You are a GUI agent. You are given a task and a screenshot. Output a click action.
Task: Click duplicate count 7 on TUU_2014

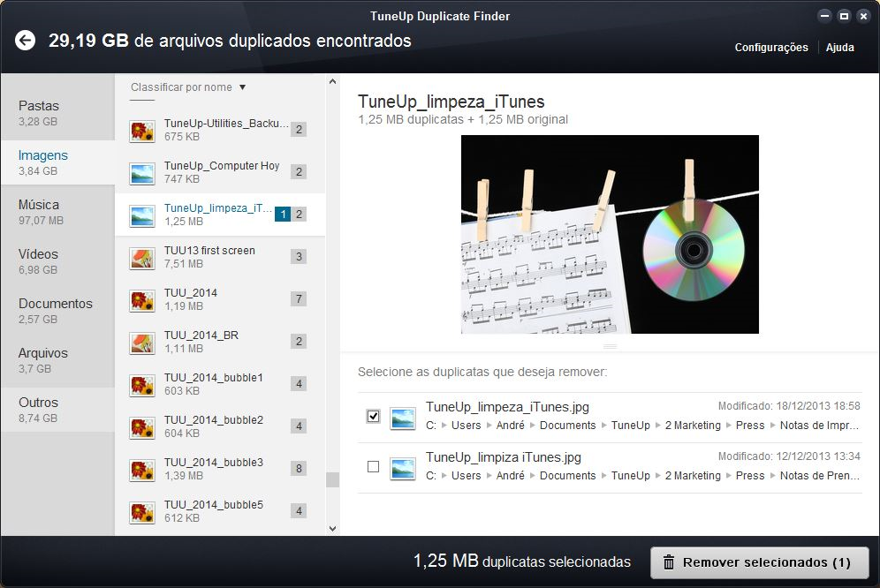pyautogui.click(x=299, y=299)
